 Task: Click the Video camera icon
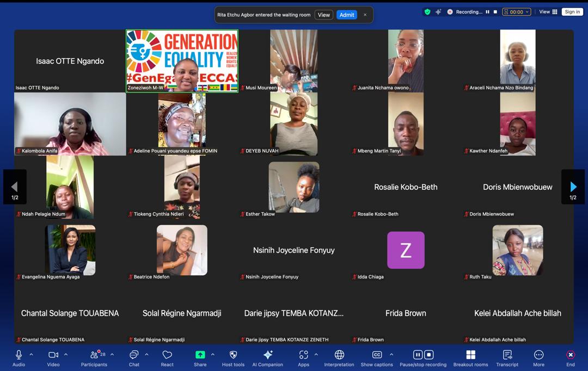53,355
